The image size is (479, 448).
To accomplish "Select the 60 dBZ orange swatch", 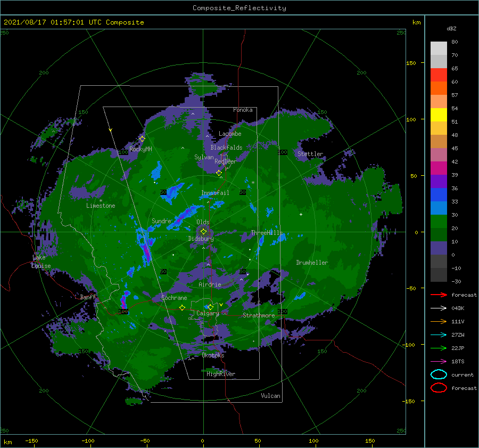I will tap(439, 88).
